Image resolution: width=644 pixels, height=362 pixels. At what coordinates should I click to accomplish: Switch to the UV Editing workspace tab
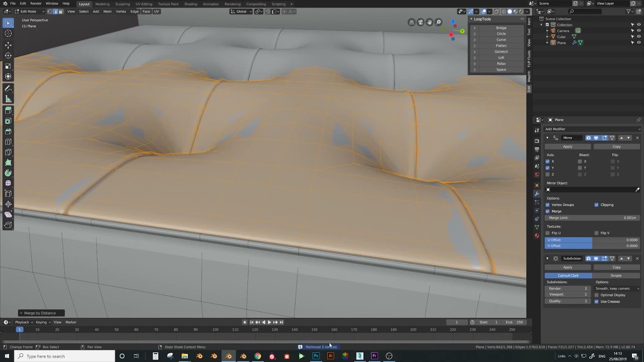144,4
